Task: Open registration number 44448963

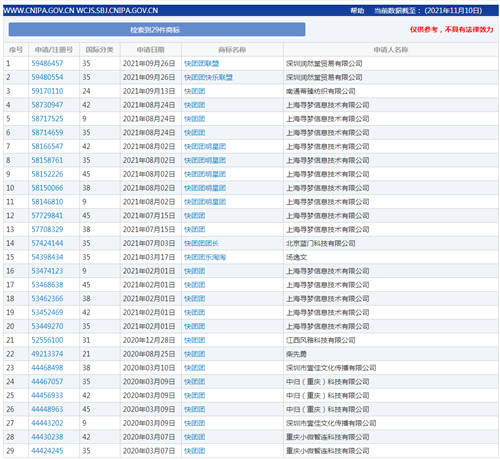Action: point(47,409)
